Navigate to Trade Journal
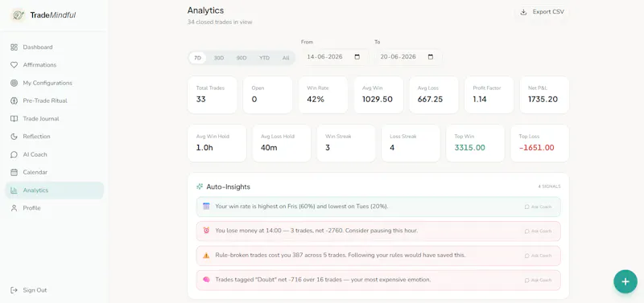The width and height of the screenshot is (644, 303). 54,118
